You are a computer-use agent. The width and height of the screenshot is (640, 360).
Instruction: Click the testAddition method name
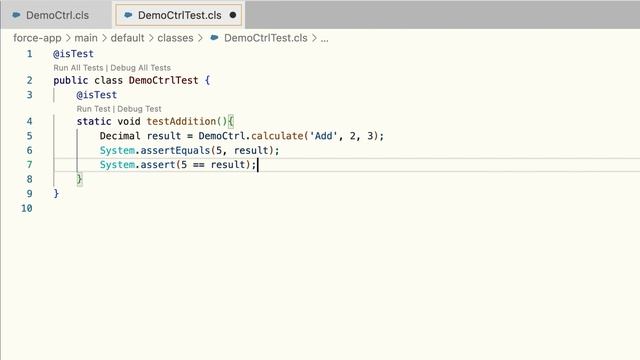[x=181, y=122]
